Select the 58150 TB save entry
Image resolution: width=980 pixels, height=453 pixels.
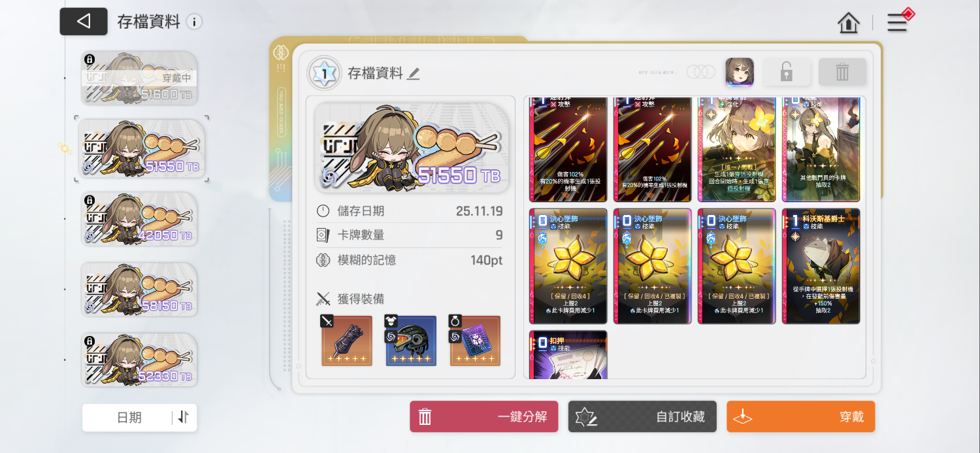coord(140,290)
